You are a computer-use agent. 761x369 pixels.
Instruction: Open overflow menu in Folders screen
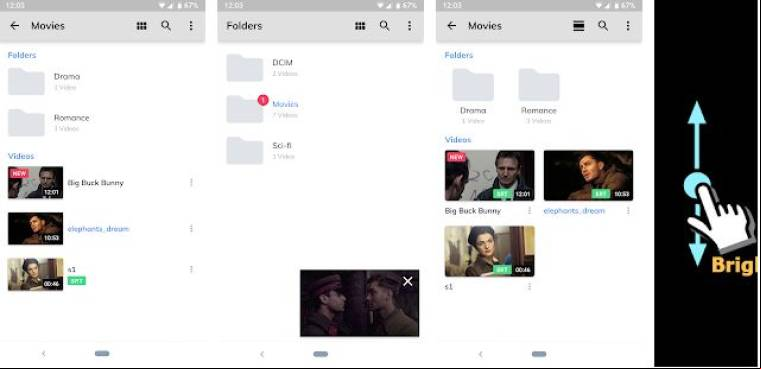(409, 26)
